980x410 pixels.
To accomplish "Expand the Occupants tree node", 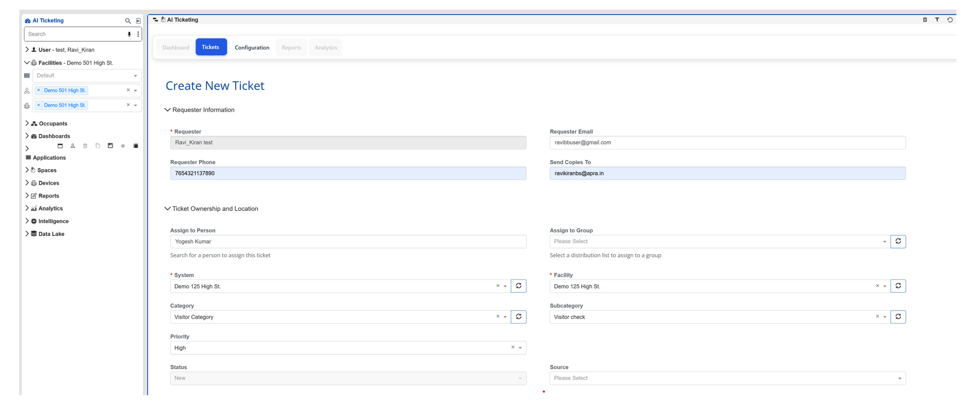I will coord(27,123).
